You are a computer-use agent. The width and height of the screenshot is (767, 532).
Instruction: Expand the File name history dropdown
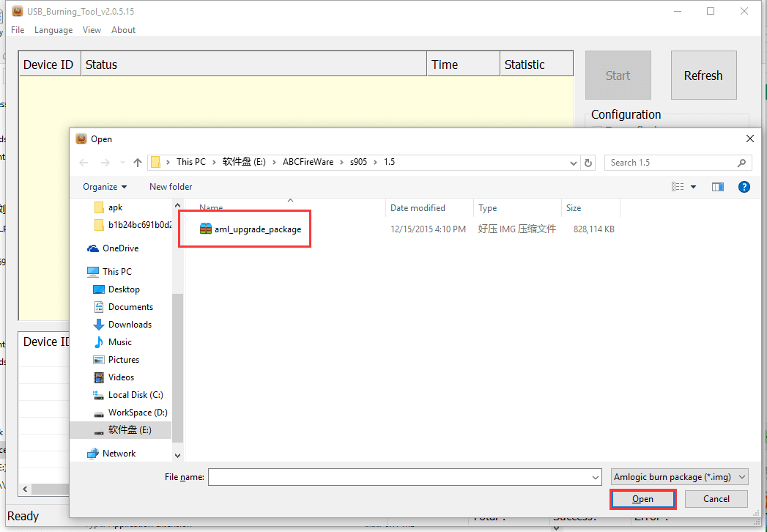pyautogui.click(x=596, y=477)
